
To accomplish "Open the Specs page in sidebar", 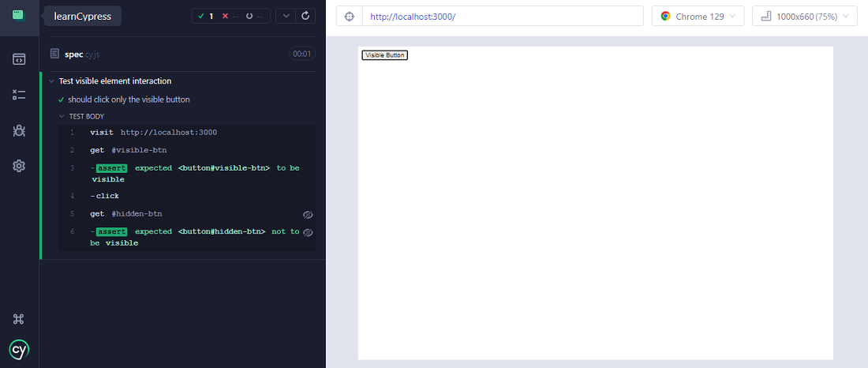I will tap(19, 58).
